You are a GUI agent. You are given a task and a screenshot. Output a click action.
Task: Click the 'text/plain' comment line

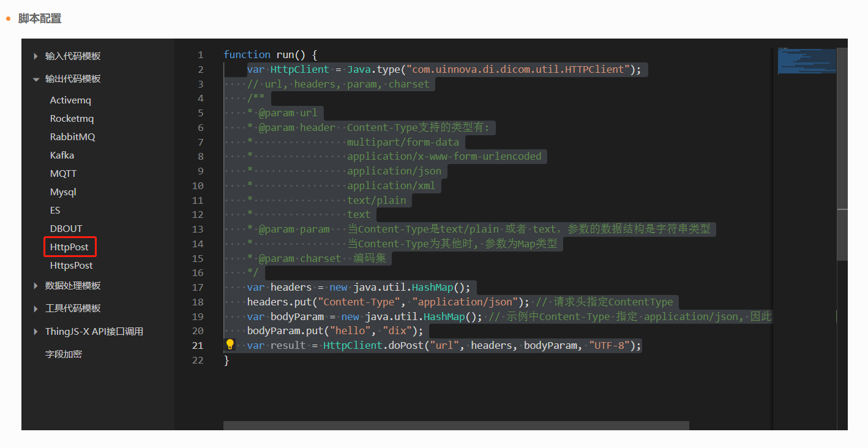pyautogui.click(x=376, y=200)
